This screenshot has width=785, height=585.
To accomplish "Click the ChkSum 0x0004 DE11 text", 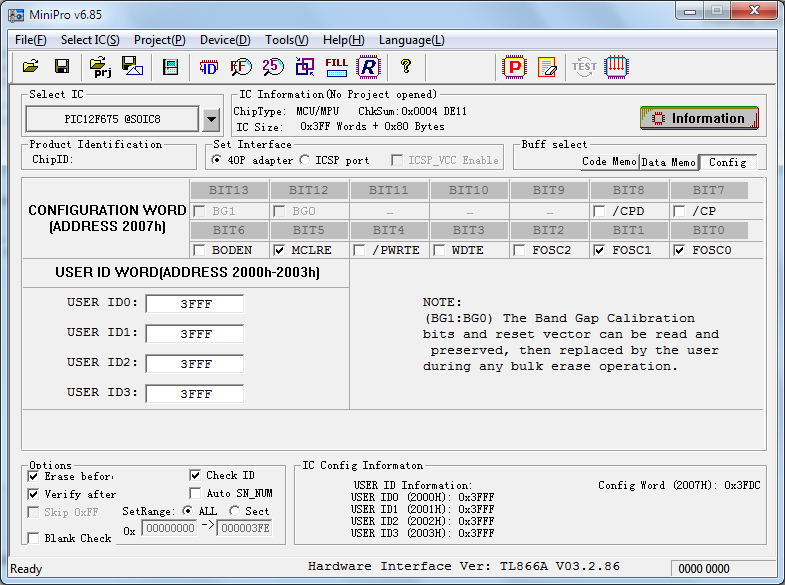I will pyautogui.click(x=412, y=111).
